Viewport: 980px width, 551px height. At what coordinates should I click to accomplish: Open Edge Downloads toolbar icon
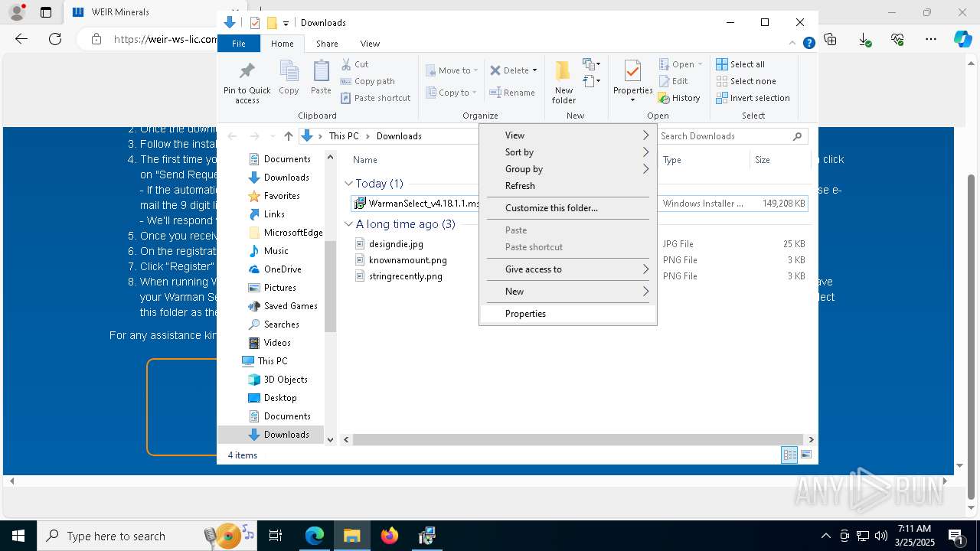pos(864,39)
